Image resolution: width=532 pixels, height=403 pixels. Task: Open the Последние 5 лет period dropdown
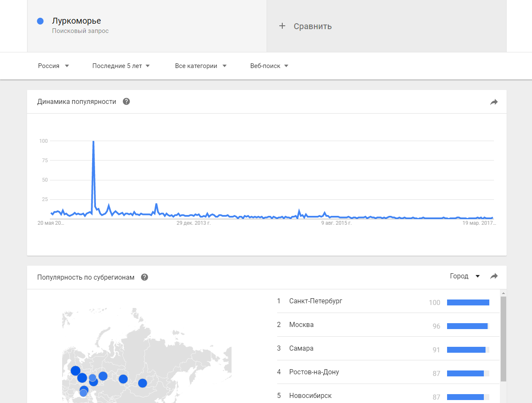(x=121, y=66)
